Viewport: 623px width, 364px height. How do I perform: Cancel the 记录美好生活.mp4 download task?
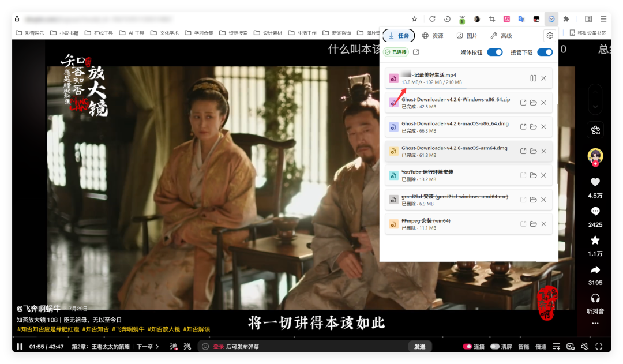[x=543, y=78]
